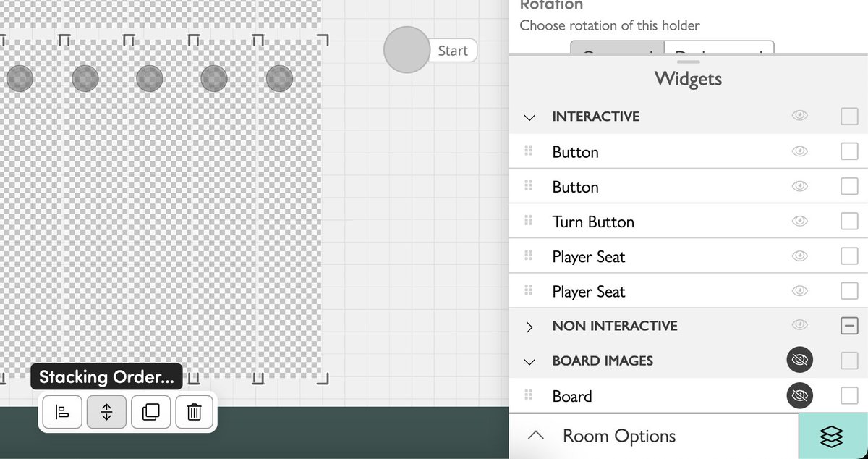
Task: Click drag handle beside Board row
Action: 528,395
